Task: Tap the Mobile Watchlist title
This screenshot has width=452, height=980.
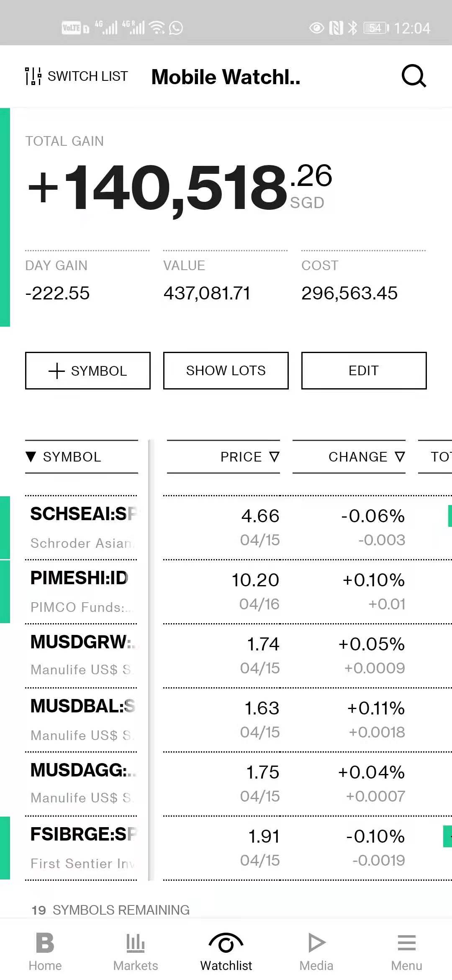Action: [x=226, y=77]
